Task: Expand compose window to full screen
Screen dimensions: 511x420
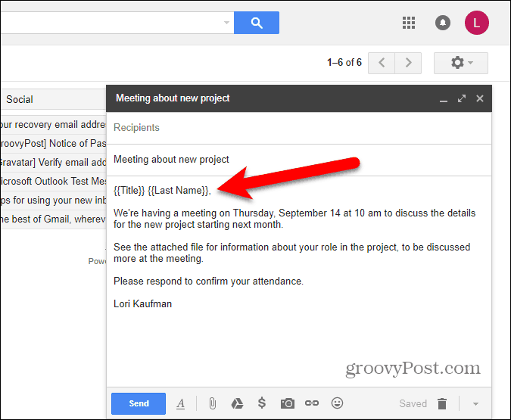Action: pos(462,98)
